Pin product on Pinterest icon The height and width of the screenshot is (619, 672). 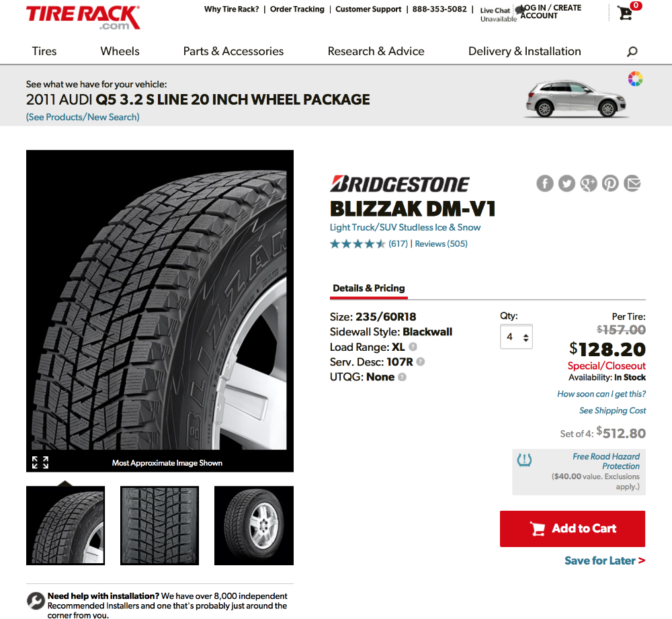click(x=610, y=183)
